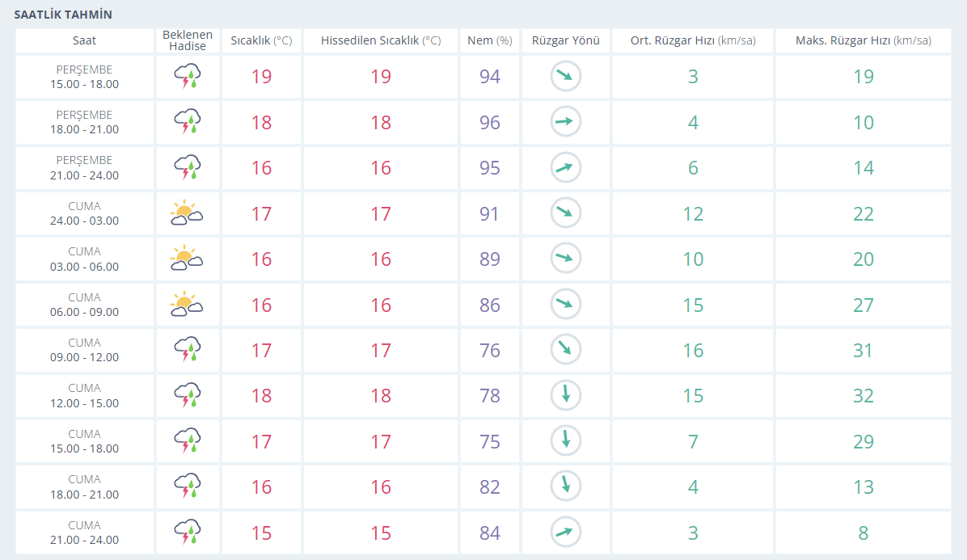Click max wind speed 32 for Cuma 12.00 - 15.00
The height and width of the screenshot is (560, 967).
(x=864, y=395)
